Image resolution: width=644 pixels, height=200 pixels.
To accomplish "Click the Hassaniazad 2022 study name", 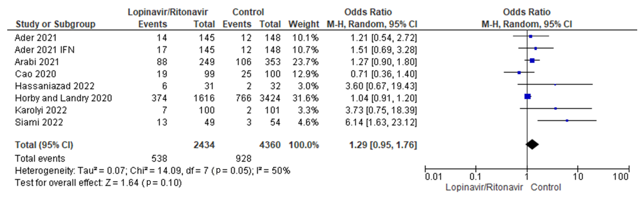I will coord(54,86).
